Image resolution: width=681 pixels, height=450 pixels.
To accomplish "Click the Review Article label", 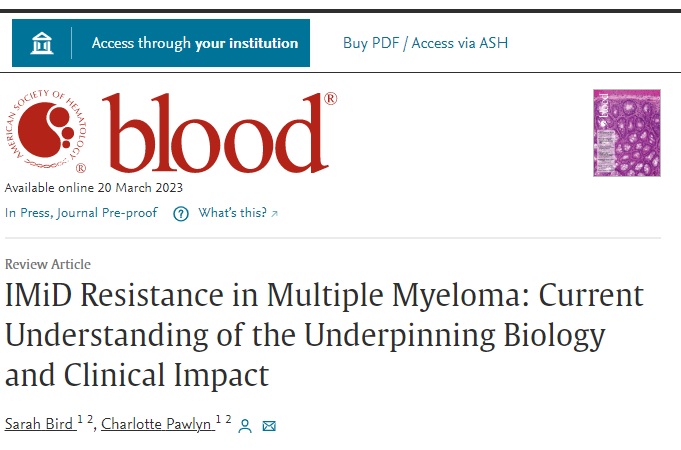I will click(48, 265).
